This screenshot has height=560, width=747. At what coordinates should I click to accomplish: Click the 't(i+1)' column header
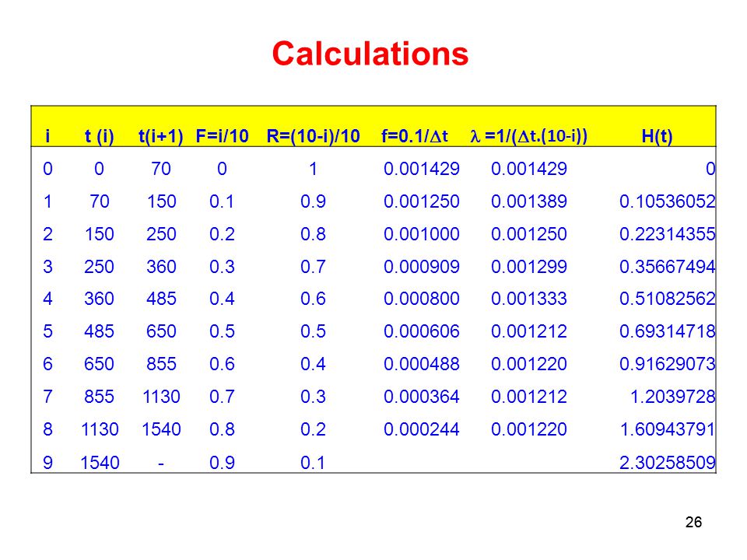tap(160, 136)
